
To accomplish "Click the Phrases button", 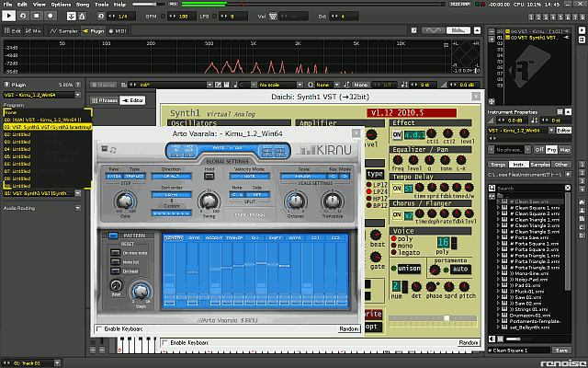I will [x=104, y=100].
